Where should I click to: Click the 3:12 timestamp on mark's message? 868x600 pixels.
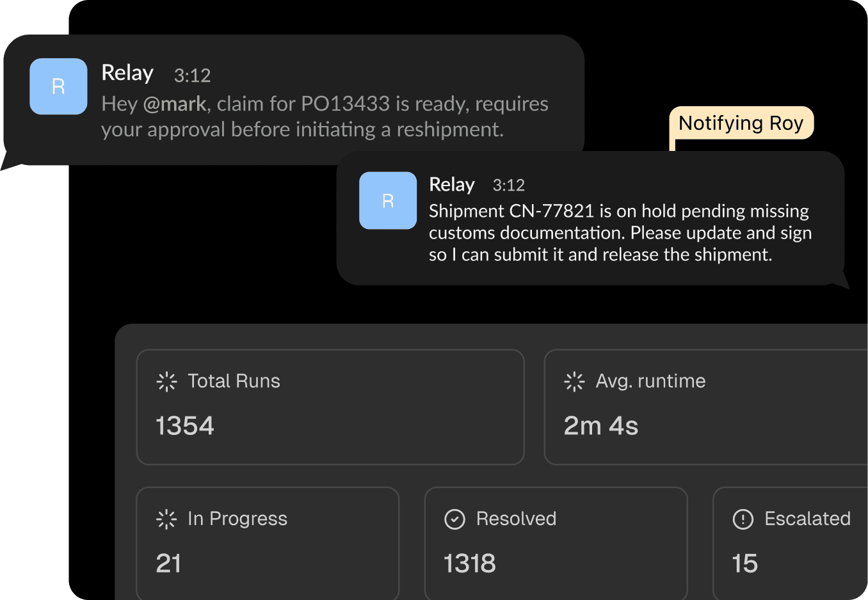192,75
